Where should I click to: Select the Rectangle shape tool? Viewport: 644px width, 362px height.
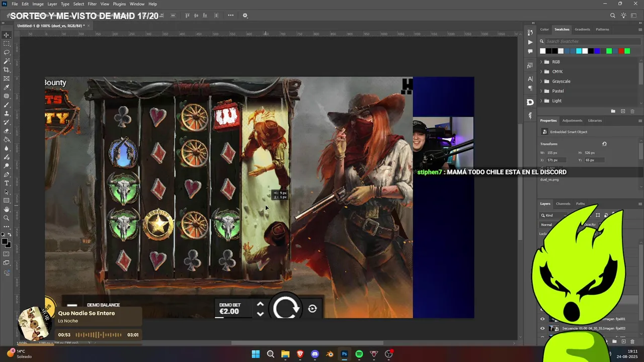click(x=7, y=201)
